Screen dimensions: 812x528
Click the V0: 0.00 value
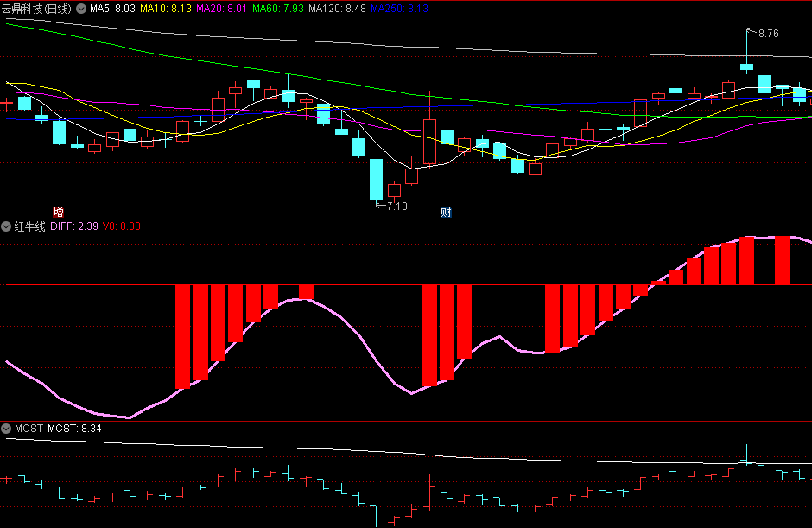122,226
